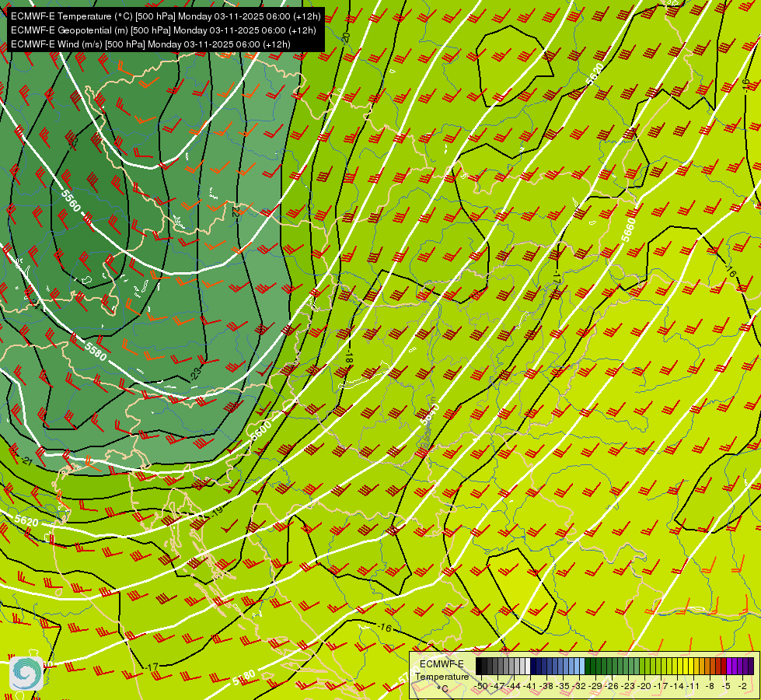Pick the white swatch in the legend
The height and width of the screenshot is (700, 761).
pyautogui.click(x=528, y=666)
